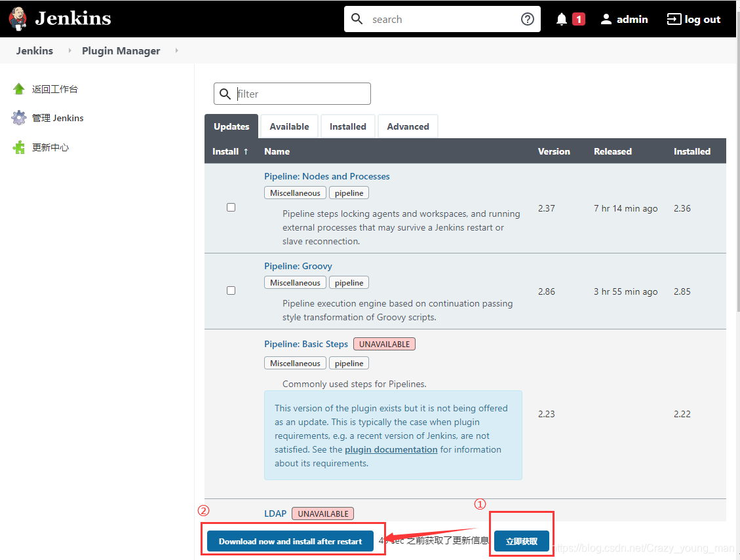
Task: Click installed version 2.22 cell
Action: click(x=682, y=414)
